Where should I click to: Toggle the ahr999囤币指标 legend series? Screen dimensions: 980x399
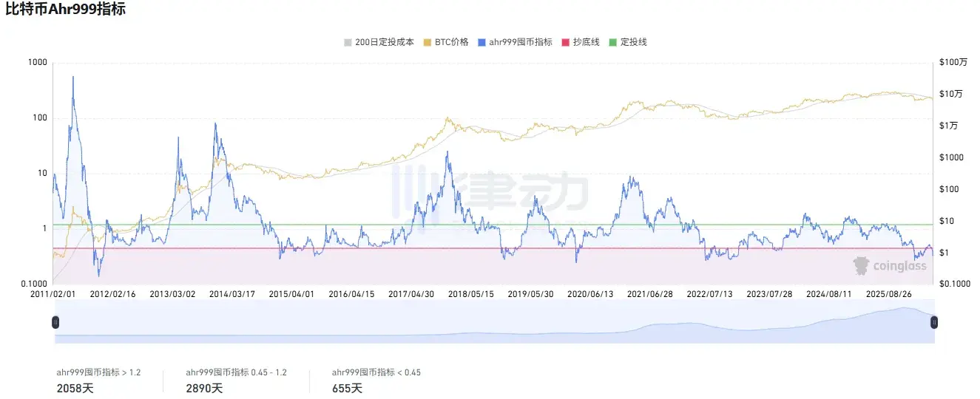pos(515,42)
